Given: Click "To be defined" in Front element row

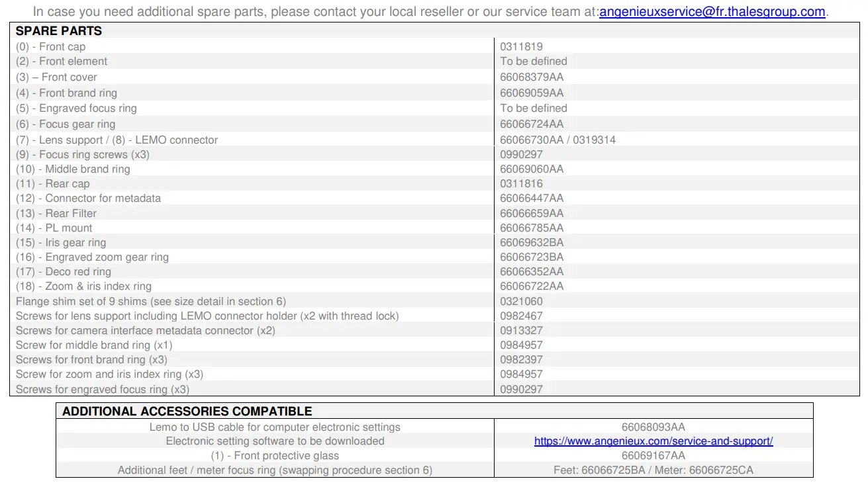Looking at the screenshot, I should pyautogui.click(x=534, y=62).
